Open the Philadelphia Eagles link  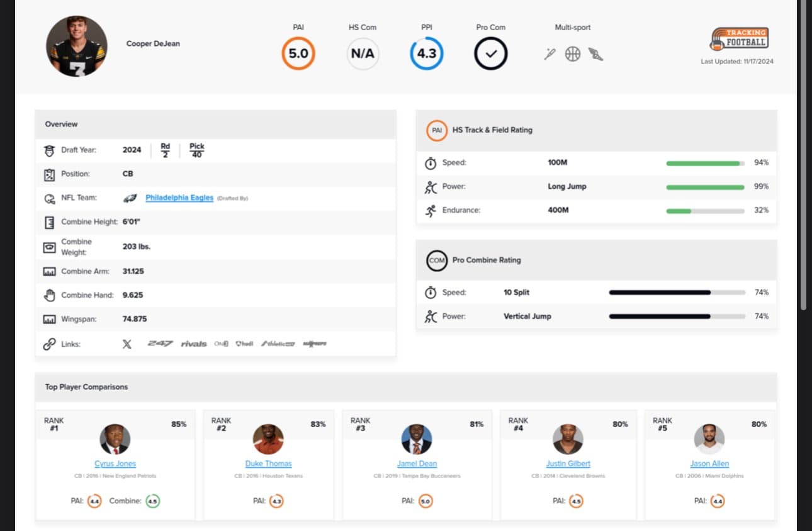(179, 198)
